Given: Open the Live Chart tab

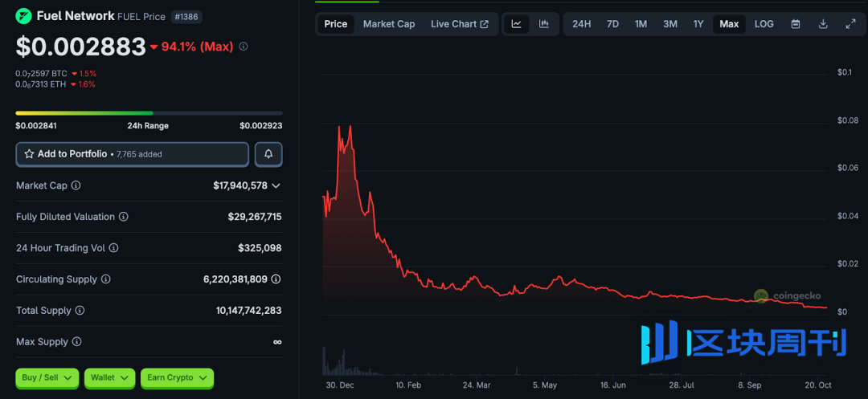Looking at the screenshot, I should [459, 24].
